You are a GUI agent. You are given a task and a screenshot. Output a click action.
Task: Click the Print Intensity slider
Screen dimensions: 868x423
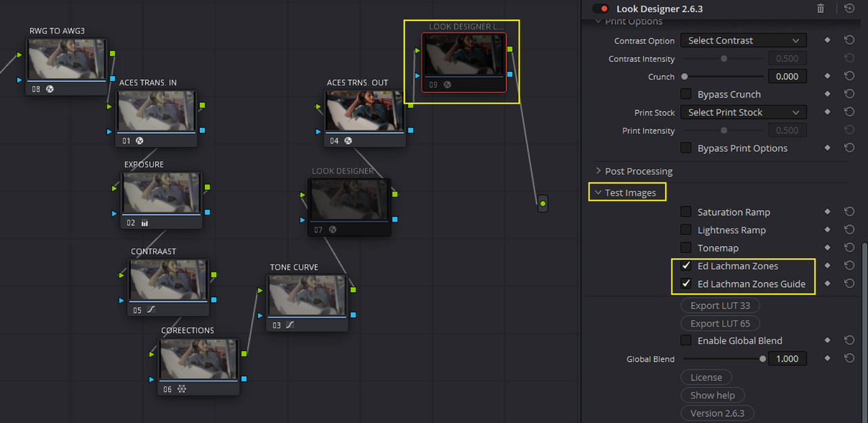click(723, 130)
